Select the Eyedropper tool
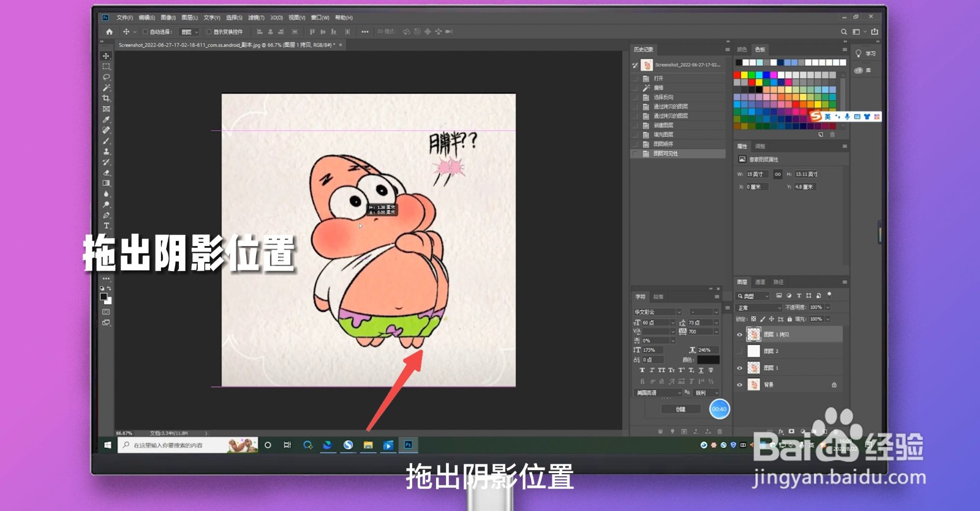 point(106,119)
